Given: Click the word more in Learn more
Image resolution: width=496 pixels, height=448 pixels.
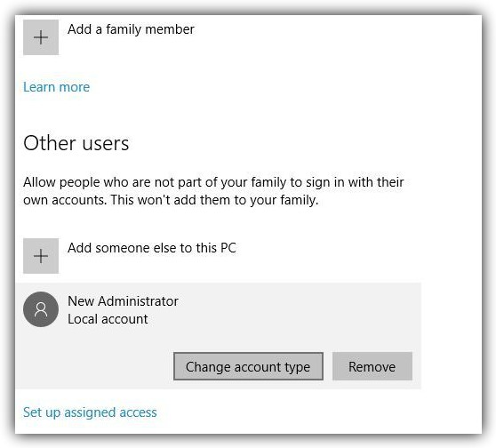Looking at the screenshot, I should click(x=75, y=87).
